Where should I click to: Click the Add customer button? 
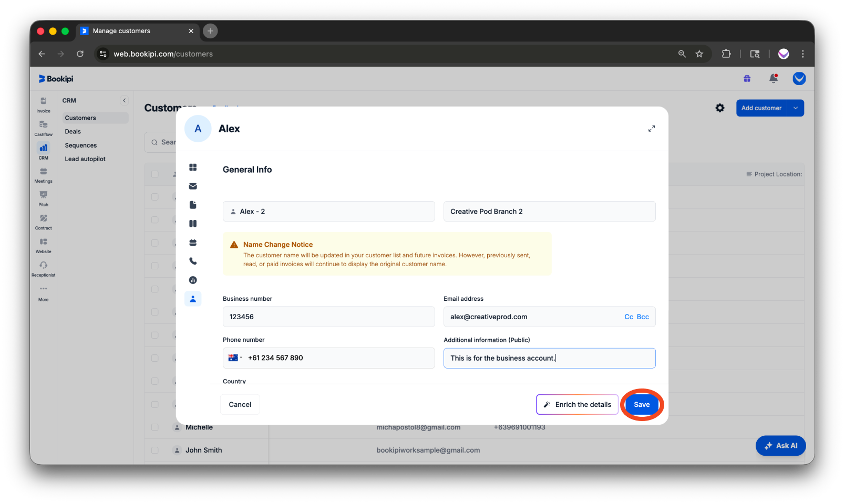(x=761, y=108)
